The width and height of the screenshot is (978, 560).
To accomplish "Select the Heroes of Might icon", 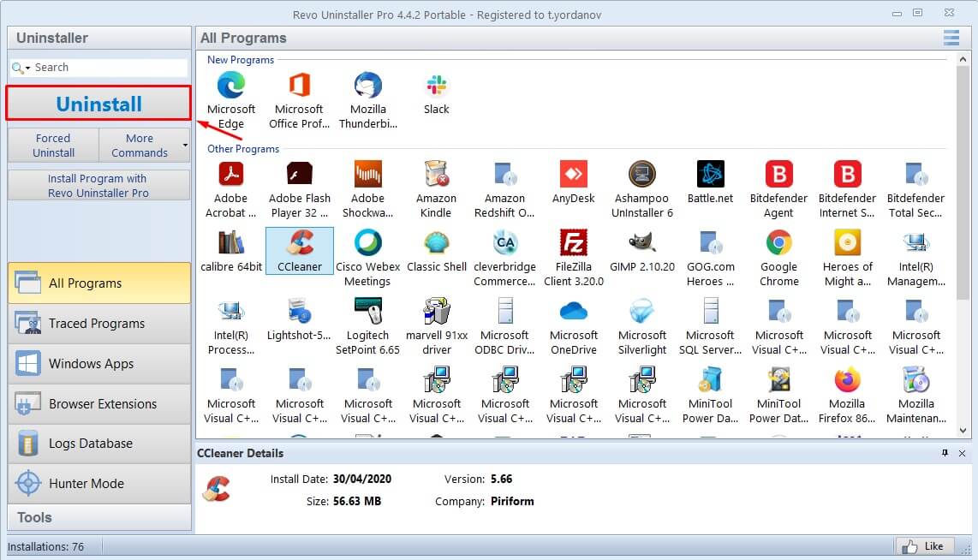I will [848, 242].
